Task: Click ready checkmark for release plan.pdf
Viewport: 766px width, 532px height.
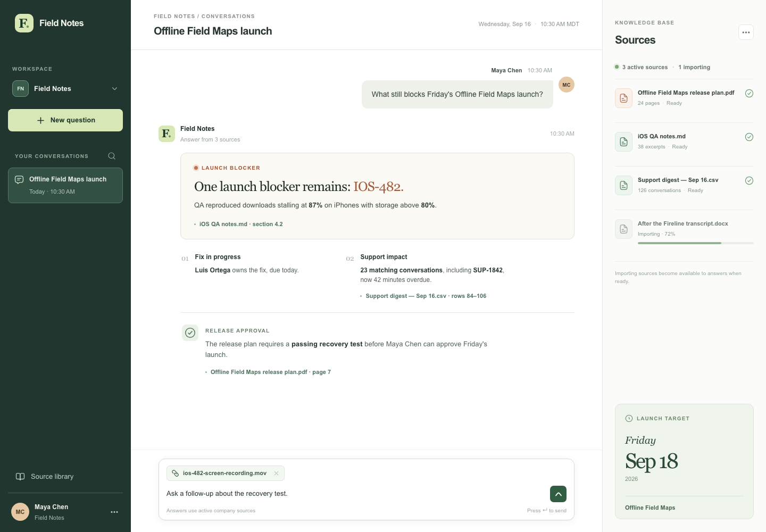Action: (x=749, y=93)
